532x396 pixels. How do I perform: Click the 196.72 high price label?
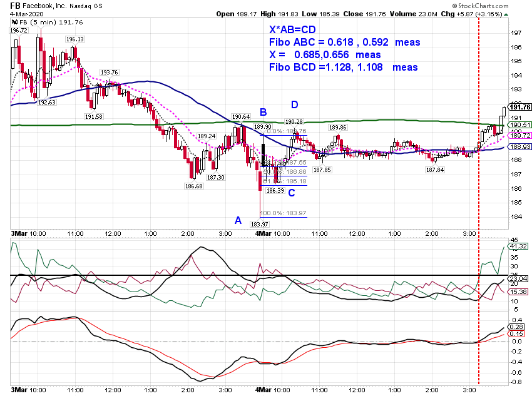pos(19,31)
